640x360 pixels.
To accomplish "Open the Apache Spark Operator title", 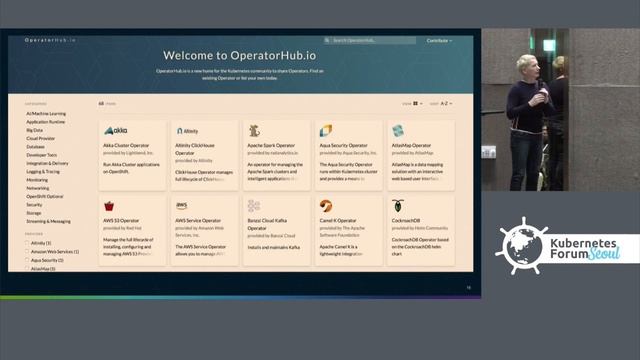I will [x=271, y=145].
